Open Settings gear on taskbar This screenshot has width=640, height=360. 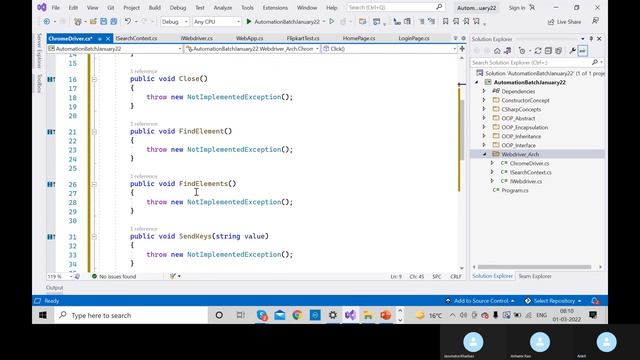333,315
